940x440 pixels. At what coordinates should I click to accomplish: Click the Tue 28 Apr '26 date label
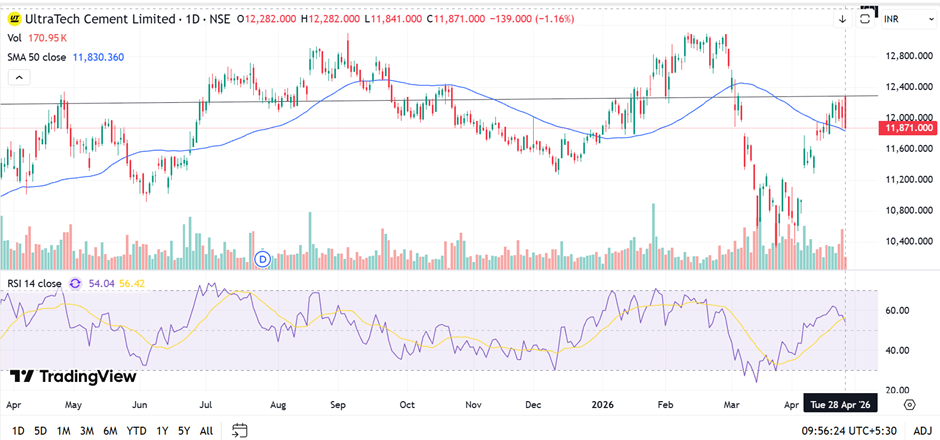842,405
